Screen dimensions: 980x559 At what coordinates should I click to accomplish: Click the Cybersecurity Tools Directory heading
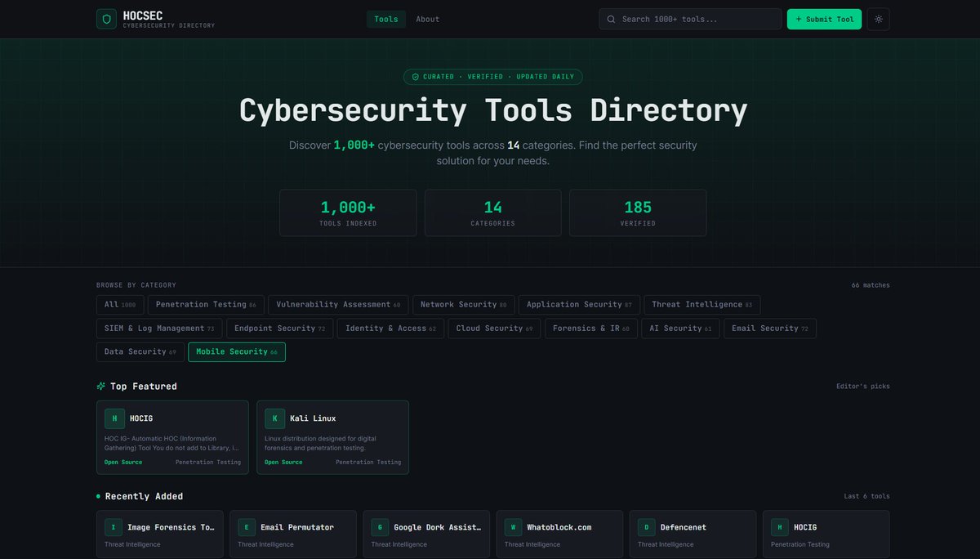click(x=493, y=110)
